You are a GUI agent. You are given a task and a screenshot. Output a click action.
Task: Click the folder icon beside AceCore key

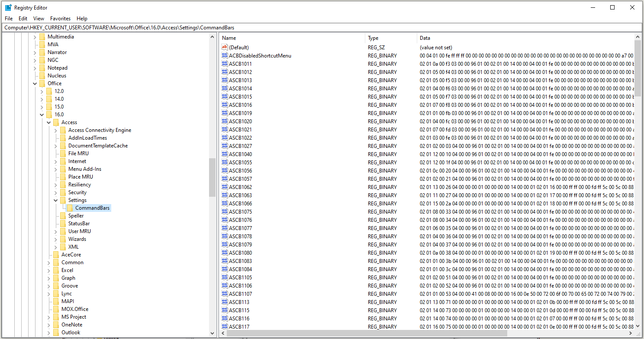(x=56, y=255)
